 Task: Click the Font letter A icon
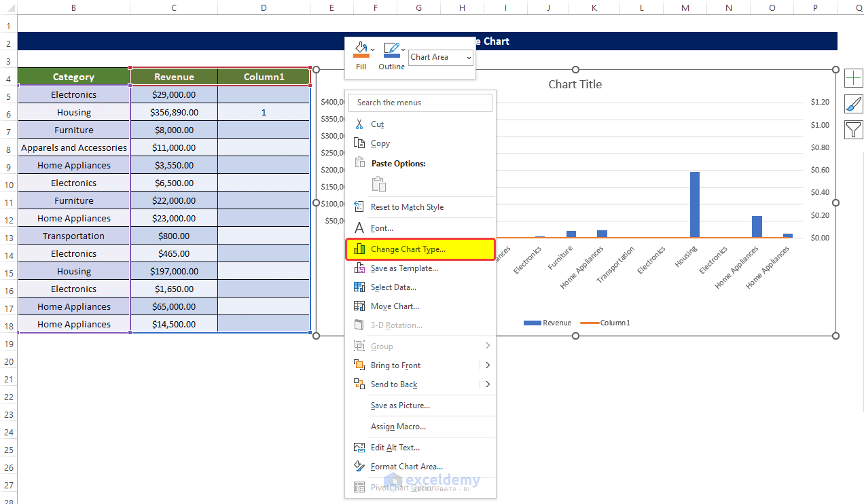point(359,228)
